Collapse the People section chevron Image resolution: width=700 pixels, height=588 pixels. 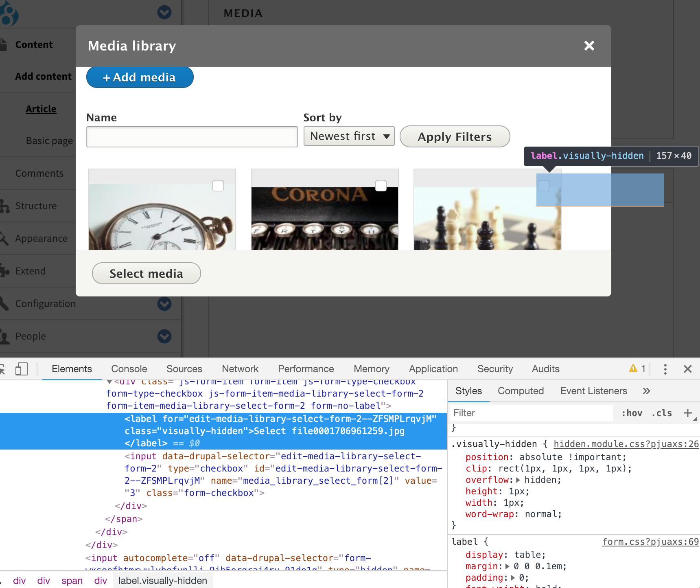coord(164,336)
